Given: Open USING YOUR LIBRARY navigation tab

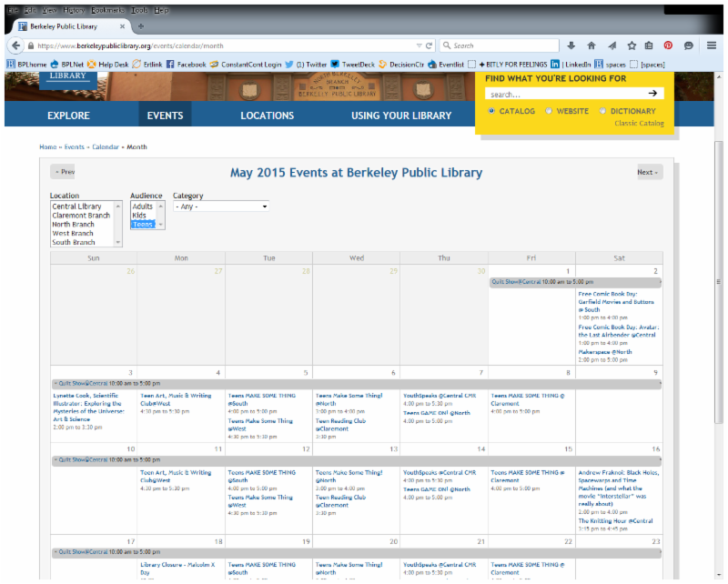Looking at the screenshot, I should point(401,116).
